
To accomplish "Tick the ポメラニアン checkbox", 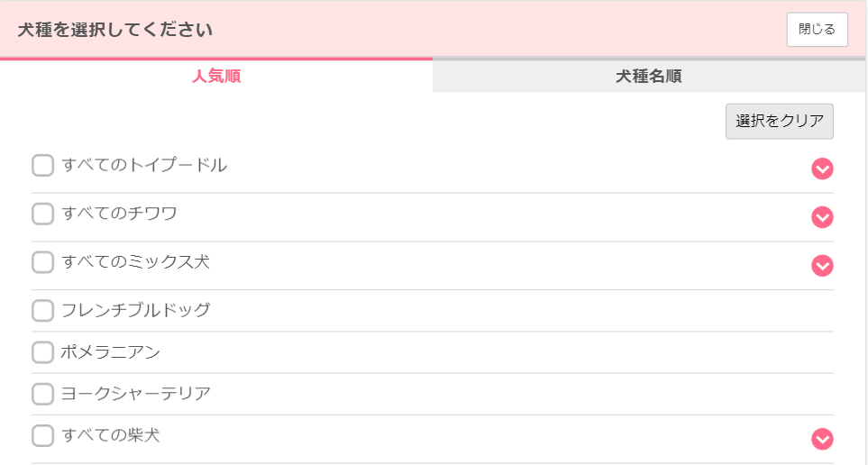I will click(x=42, y=352).
